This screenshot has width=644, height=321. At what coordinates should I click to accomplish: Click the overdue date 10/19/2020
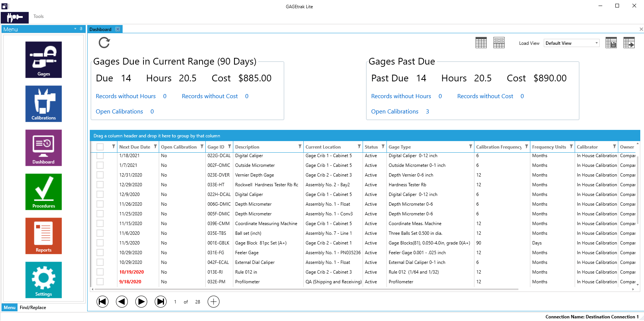[x=132, y=272]
